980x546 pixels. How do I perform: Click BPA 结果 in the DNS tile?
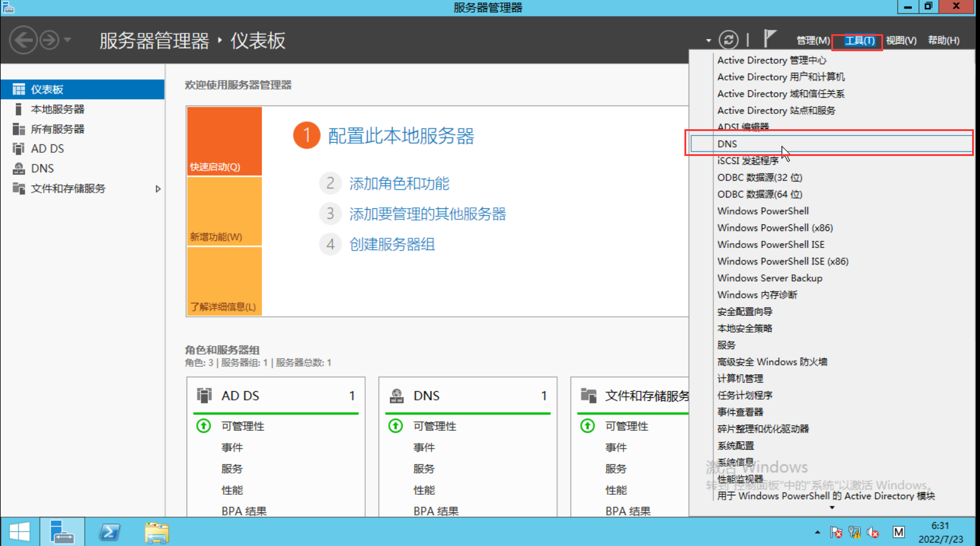436,511
